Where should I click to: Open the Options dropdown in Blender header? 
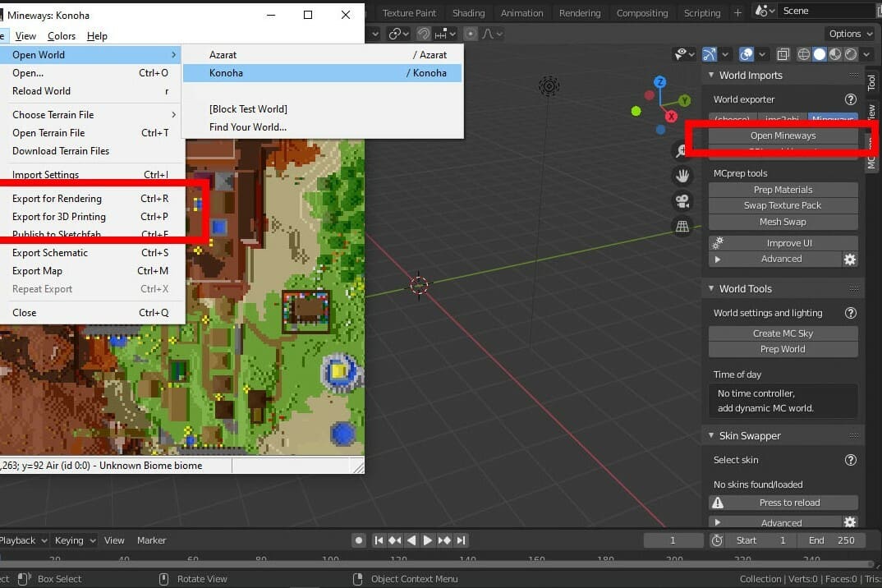coord(849,34)
